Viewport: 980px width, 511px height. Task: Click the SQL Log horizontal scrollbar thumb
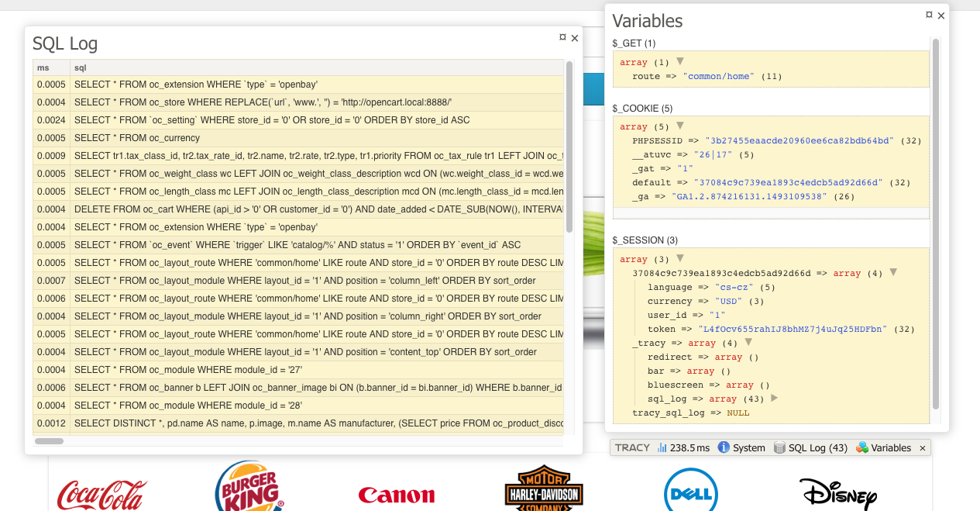tap(50, 441)
